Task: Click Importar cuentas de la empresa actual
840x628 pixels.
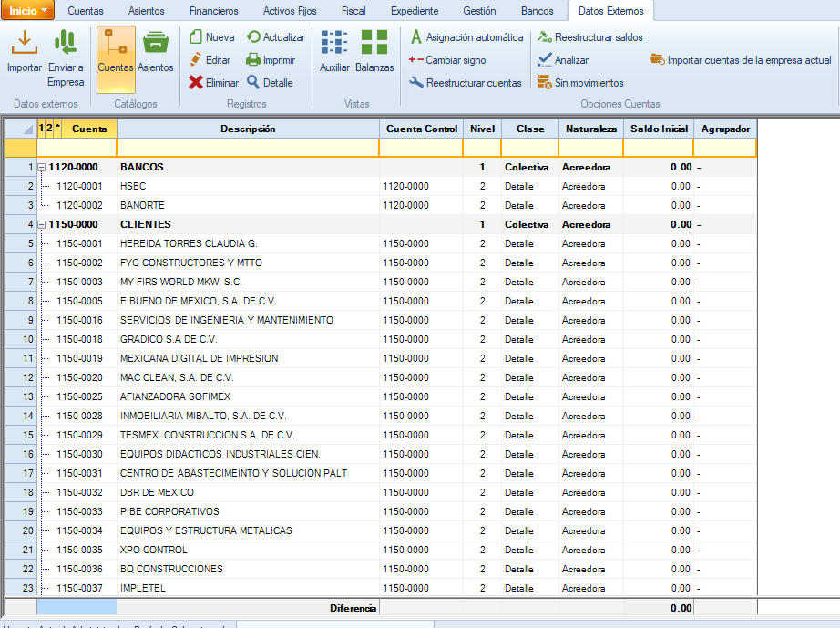Action: [741, 60]
